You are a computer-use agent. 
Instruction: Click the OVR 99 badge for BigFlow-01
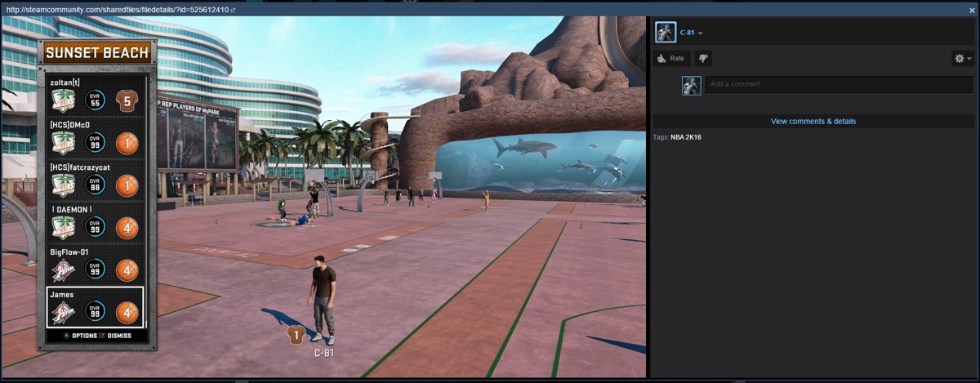click(96, 269)
